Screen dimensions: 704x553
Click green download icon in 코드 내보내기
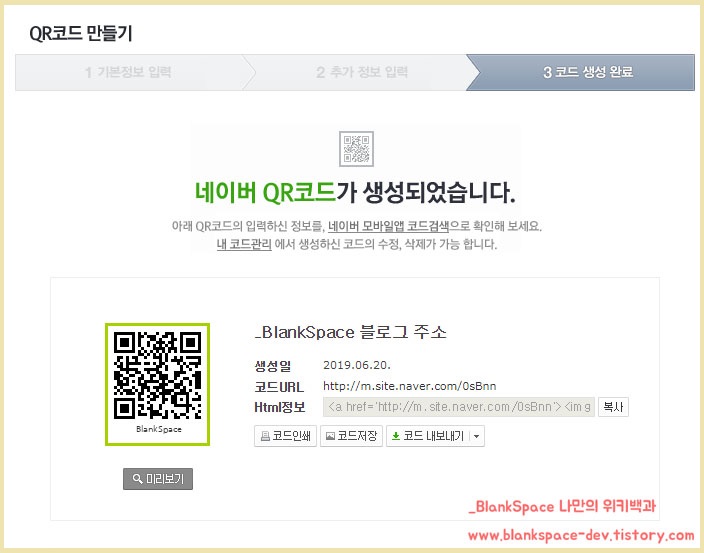[396, 436]
